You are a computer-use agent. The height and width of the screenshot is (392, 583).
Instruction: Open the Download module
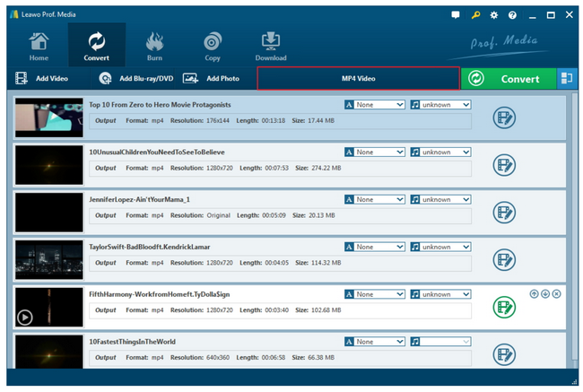point(271,46)
